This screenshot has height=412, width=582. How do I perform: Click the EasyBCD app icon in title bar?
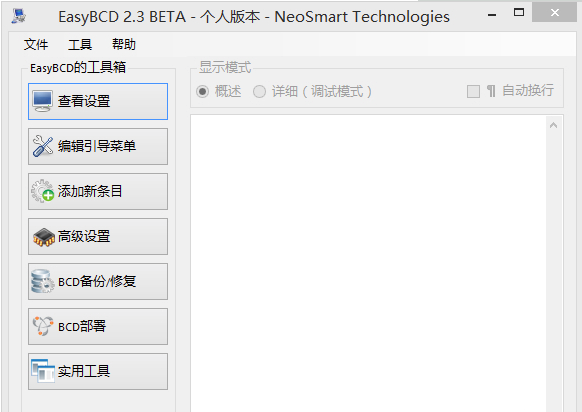point(19,16)
